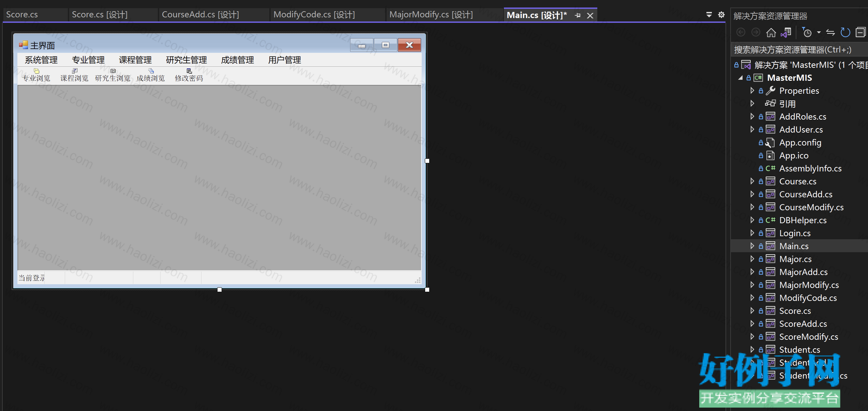This screenshot has width=868, height=411.
Task: Open the 用户管理 menu
Action: 285,60
